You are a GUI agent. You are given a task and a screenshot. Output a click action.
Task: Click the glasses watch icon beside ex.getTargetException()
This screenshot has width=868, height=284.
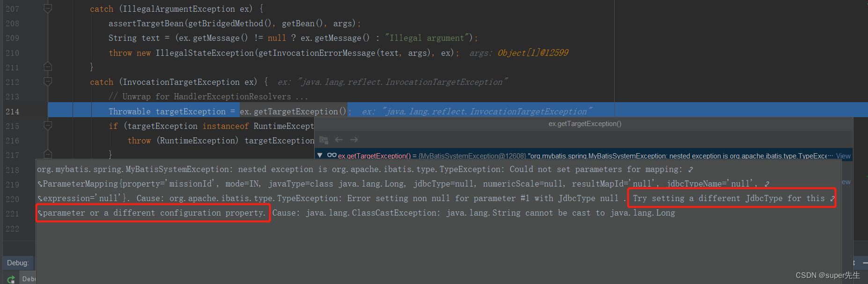[332, 155]
